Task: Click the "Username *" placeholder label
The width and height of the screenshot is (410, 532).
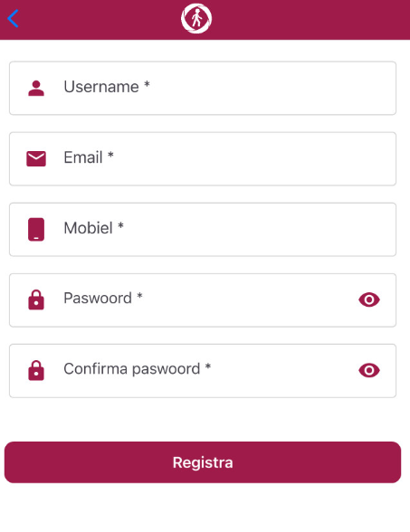Action: point(107,87)
